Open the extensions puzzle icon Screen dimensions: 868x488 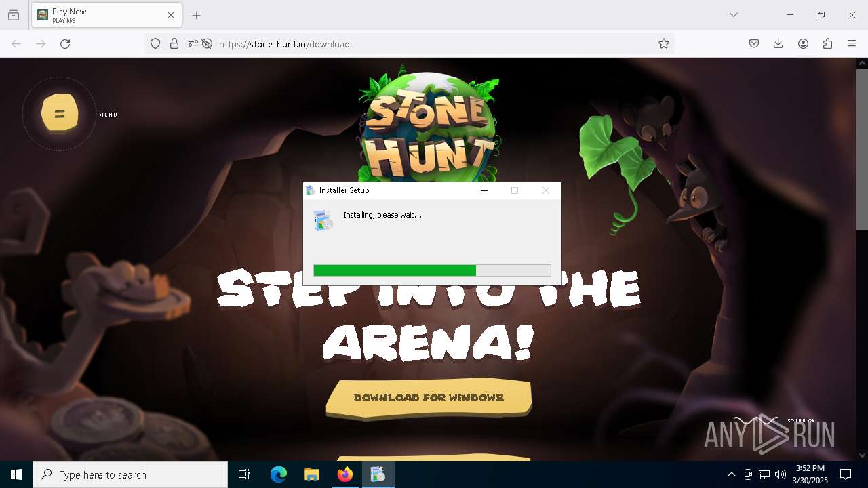coord(827,44)
